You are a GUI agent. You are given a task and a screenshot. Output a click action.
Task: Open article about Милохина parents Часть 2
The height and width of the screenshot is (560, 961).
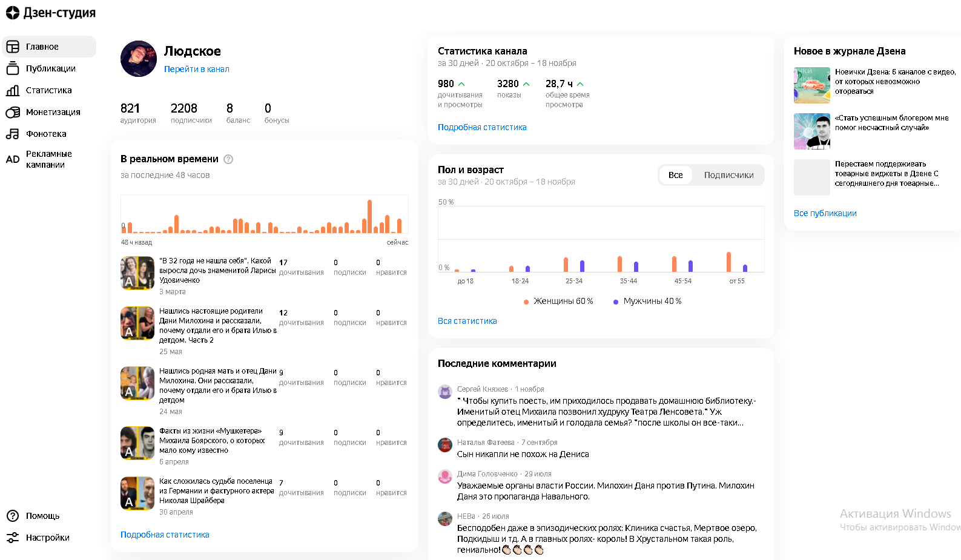pyautogui.click(x=217, y=326)
